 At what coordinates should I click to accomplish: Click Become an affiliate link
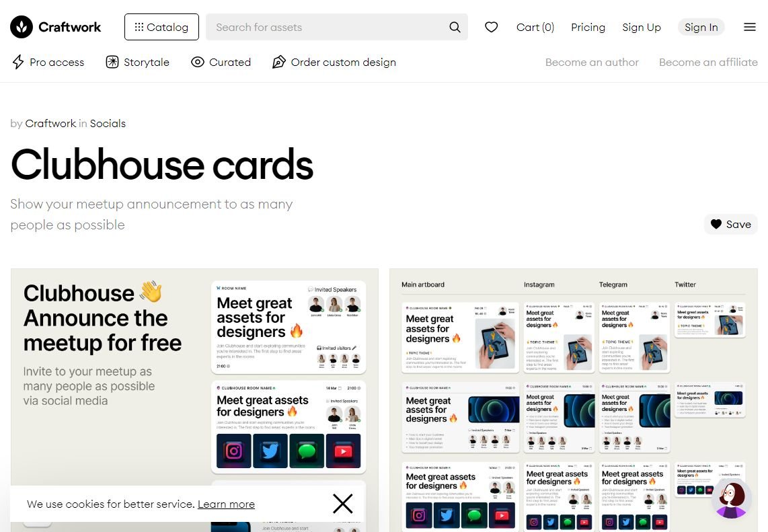[x=708, y=63]
